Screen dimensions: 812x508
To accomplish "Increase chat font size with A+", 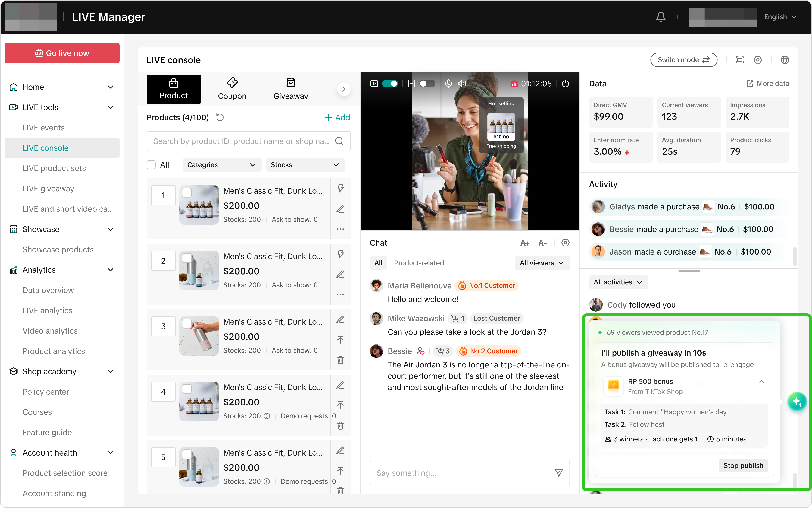I will [524, 243].
